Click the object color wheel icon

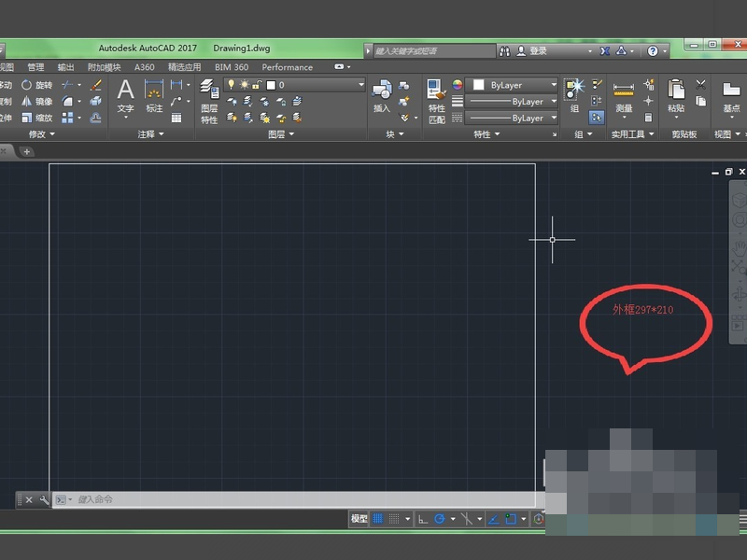(457, 85)
